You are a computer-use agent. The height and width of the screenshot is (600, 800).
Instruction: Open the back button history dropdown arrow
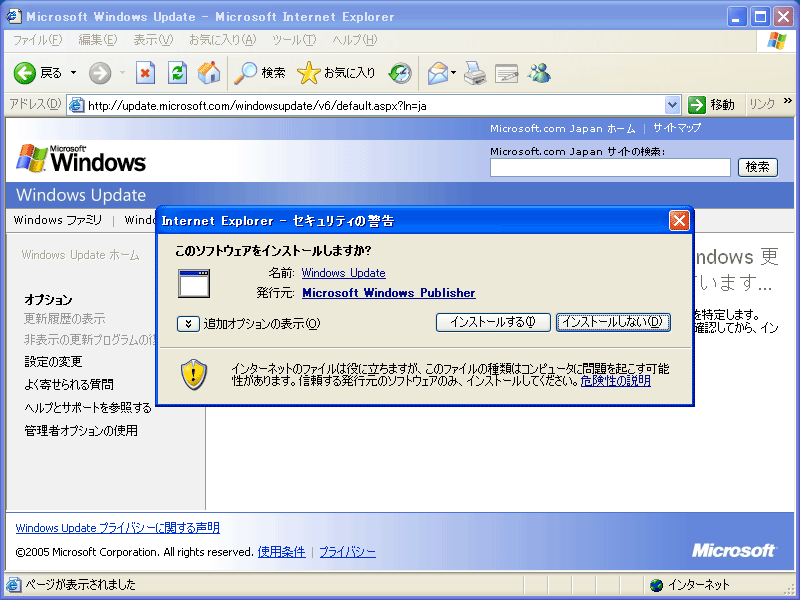point(73,73)
